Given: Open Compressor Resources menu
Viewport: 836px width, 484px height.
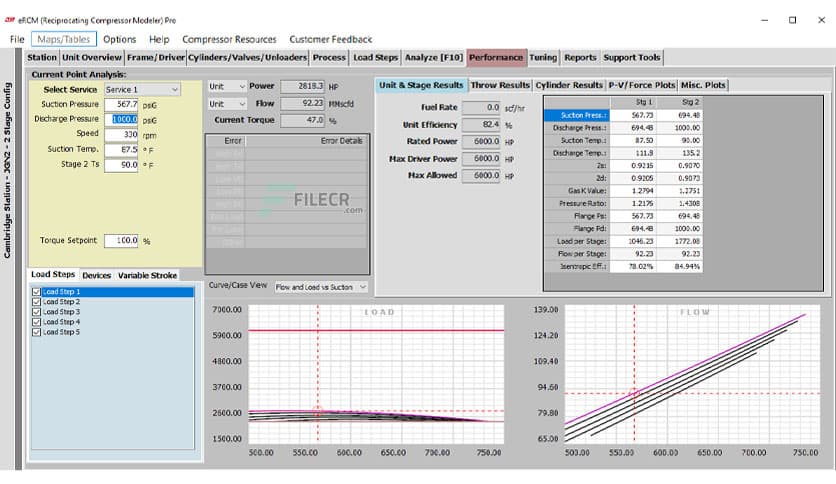Looking at the screenshot, I should click(x=229, y=39).
